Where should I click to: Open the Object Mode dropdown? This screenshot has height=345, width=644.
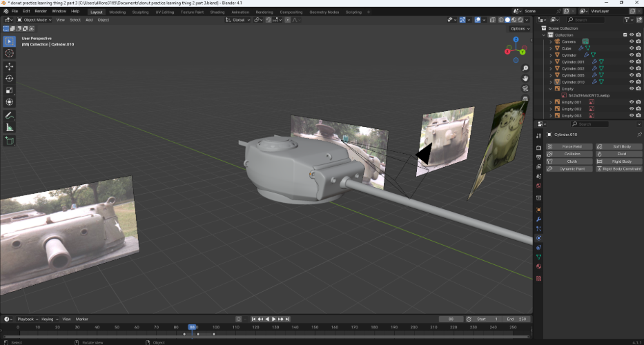pyautogui.click(x=35, y=20)
